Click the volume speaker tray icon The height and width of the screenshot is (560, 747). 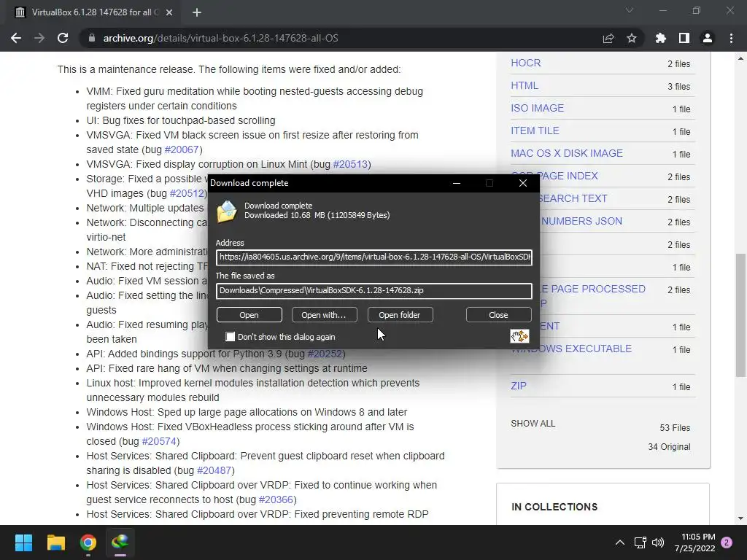coord(658,542)
